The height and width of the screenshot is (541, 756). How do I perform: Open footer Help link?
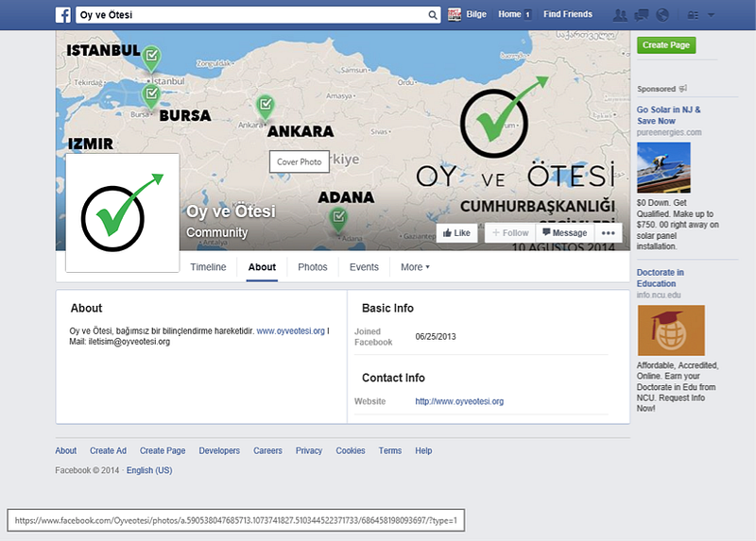coord(423,450)
